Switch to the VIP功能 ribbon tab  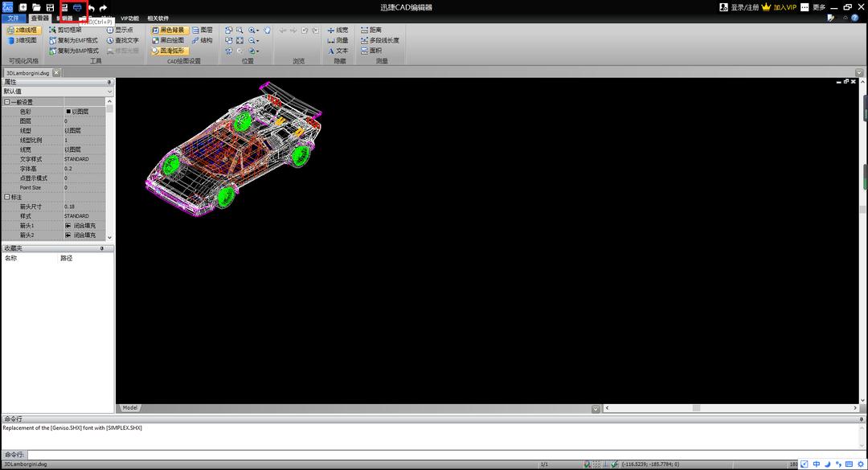(129, 18)
